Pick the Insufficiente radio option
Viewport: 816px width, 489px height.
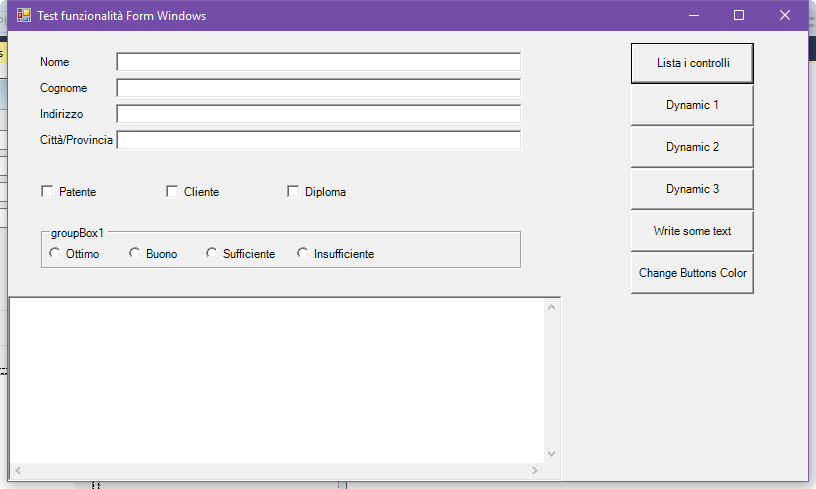pos(302,254)
